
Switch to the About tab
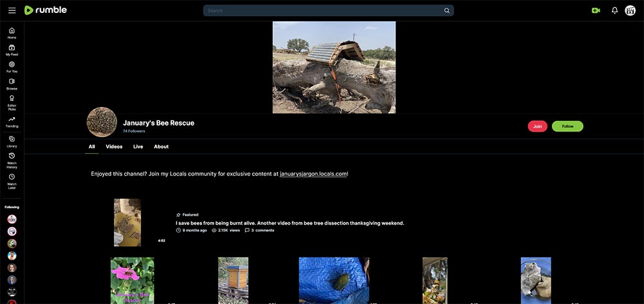[162, 147]
